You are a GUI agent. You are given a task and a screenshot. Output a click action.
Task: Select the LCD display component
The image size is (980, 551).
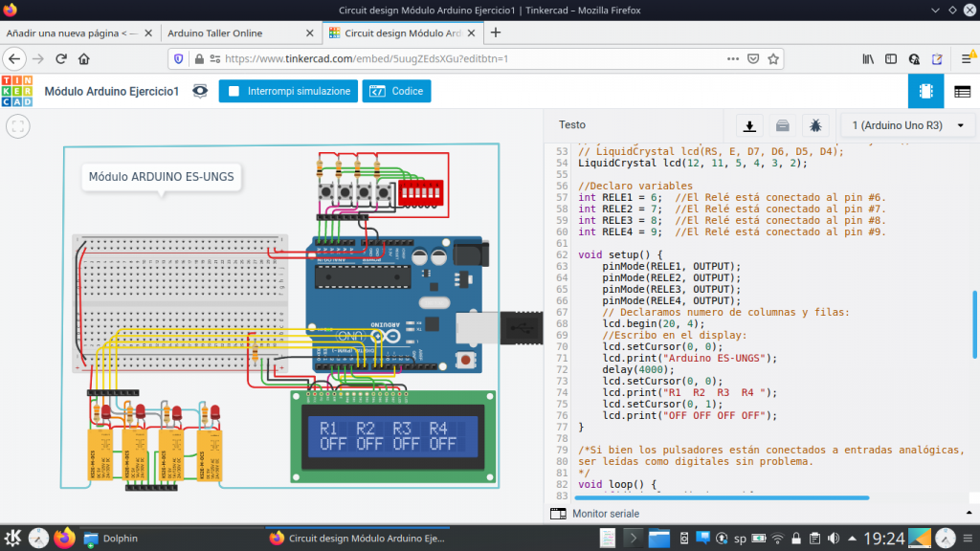[393, 436]
